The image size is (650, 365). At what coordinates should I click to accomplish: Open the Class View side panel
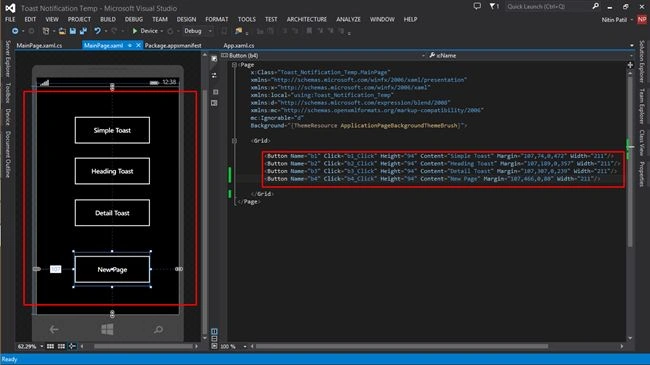(x=642, y=142)
